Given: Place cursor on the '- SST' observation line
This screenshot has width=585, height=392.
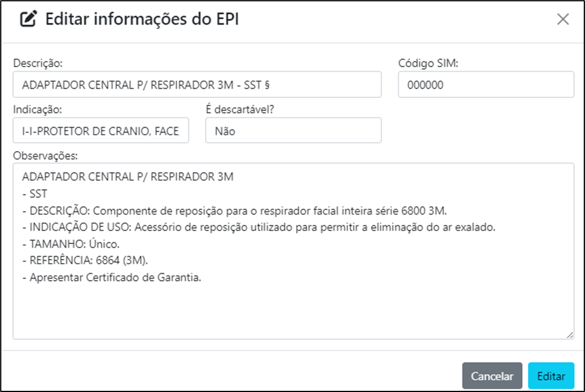Looking at the screenshot, I should [x=34, y=194].
